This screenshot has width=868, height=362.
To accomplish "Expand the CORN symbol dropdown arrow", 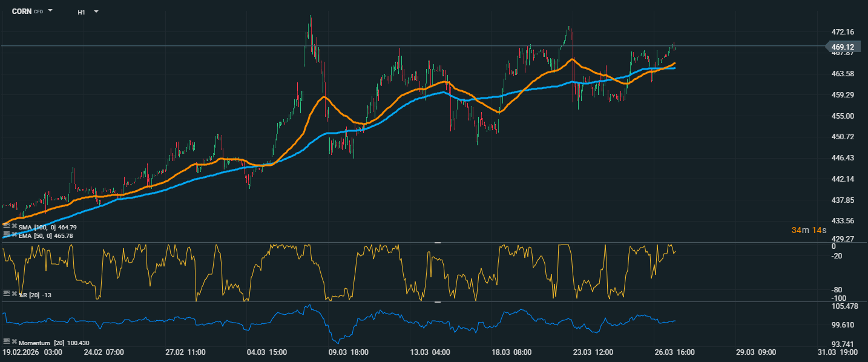I will click(50, 11).
